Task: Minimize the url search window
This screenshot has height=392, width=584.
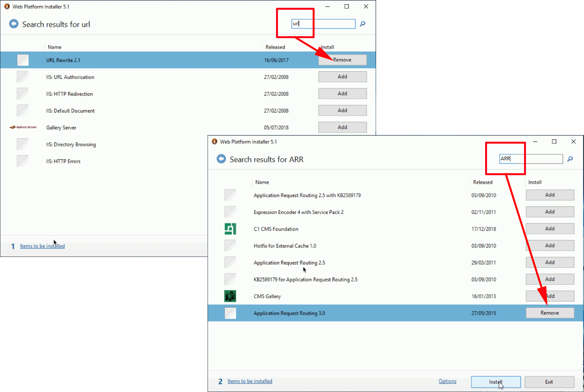Action: (x=328, y=6)
